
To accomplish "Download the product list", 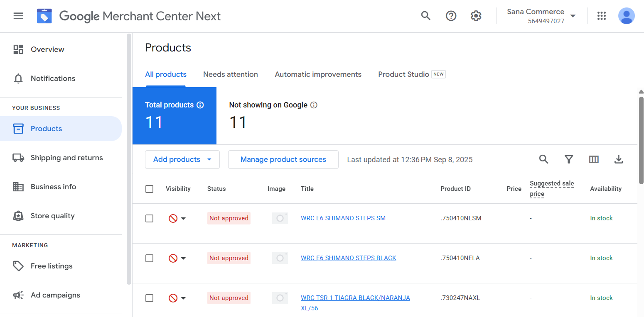I will point(619,159).
